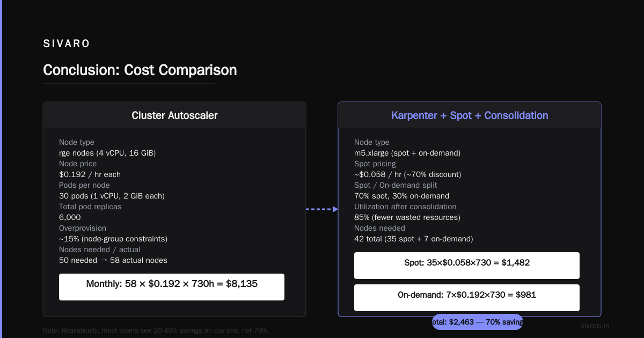Click the 'Total pod replicas' label
Viewport: 644px width, 338px height.
point(91,207)
